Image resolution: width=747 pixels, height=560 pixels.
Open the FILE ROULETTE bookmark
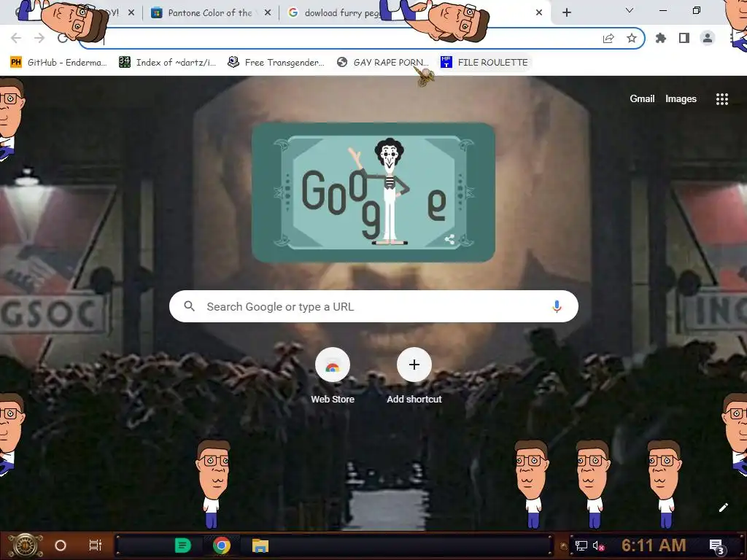[485, 63]
